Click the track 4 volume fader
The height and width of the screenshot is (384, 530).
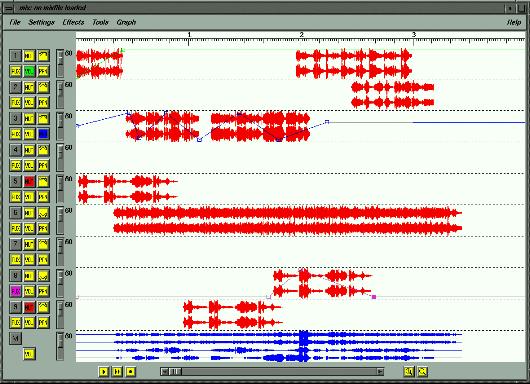[60, 158]
